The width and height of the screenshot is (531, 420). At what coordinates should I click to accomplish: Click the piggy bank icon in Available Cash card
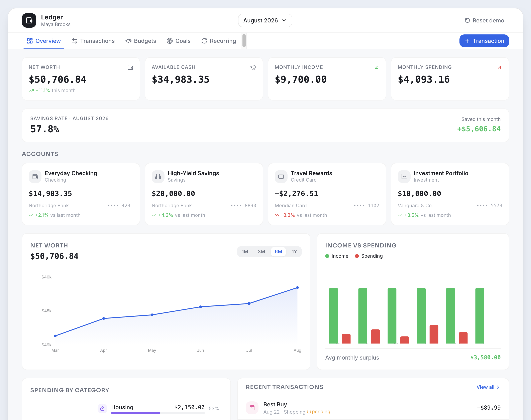pyautogui.click(x=253, y=67)
